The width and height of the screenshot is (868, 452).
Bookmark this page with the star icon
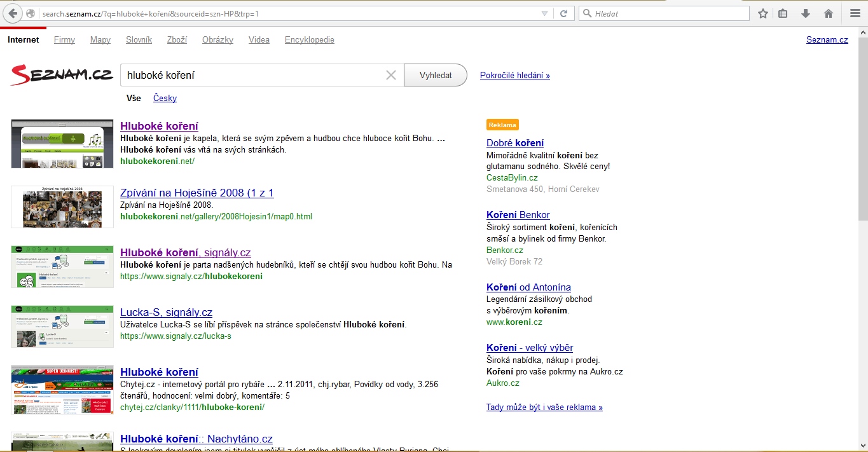763,13
